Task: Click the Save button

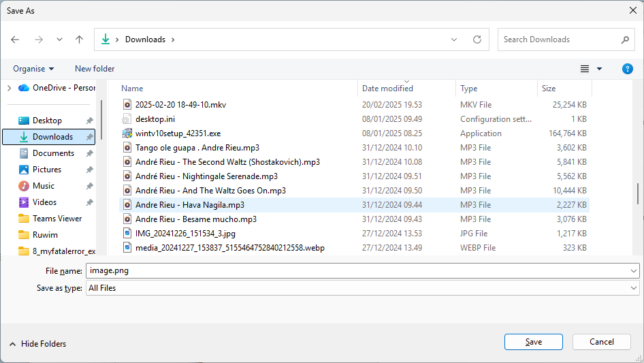Action: (x=534, y=342)
